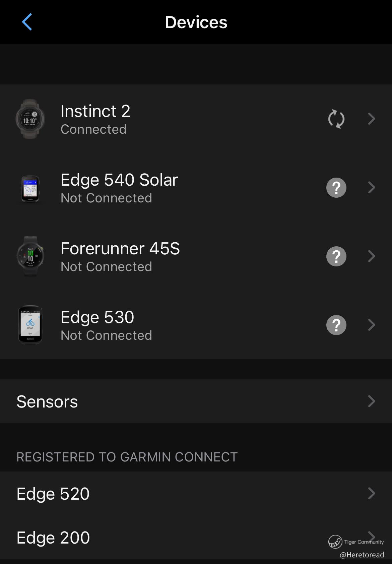Tap Forerunner 45S help question mark

(336, 256)
